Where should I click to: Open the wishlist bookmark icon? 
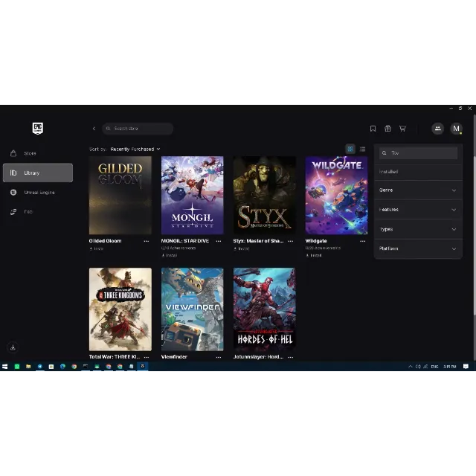coord(373,129)
